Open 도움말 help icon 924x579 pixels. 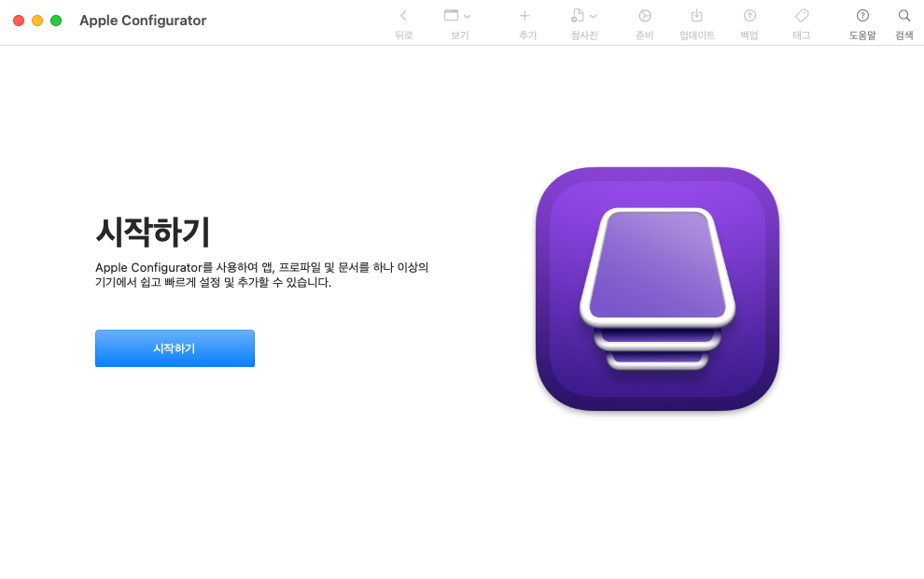tap(862, 16)
